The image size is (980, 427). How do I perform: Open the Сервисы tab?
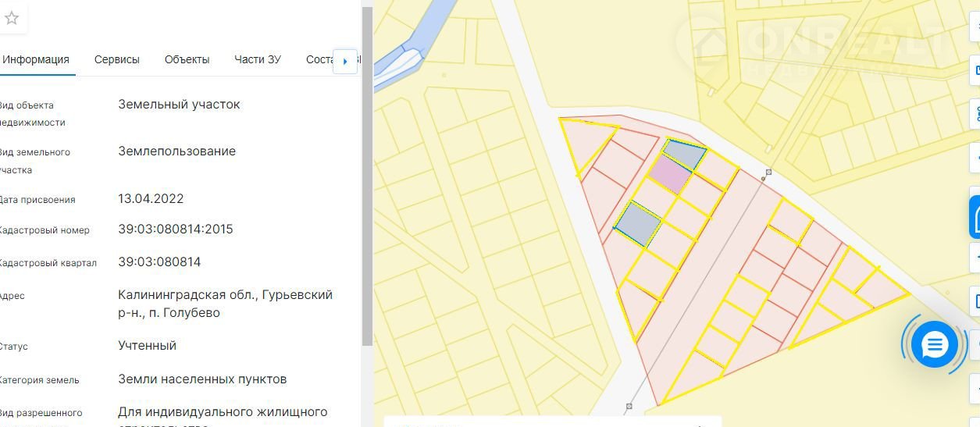117,59
